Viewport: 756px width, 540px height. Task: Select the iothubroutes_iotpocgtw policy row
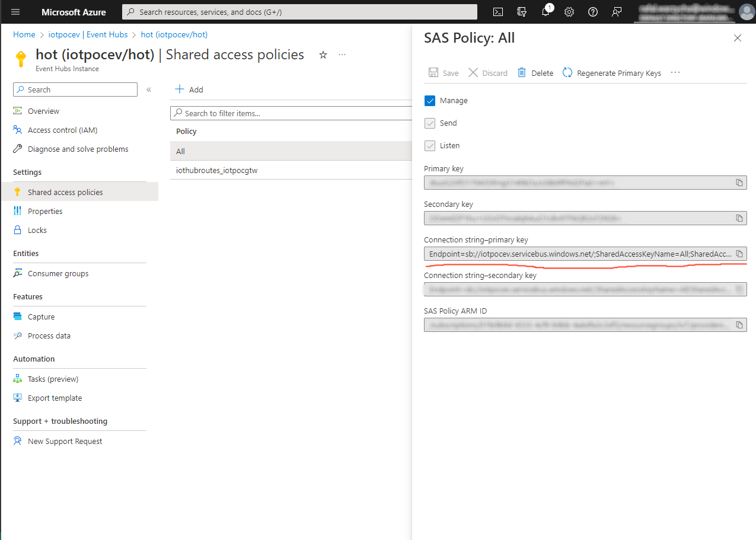(291, 170)
